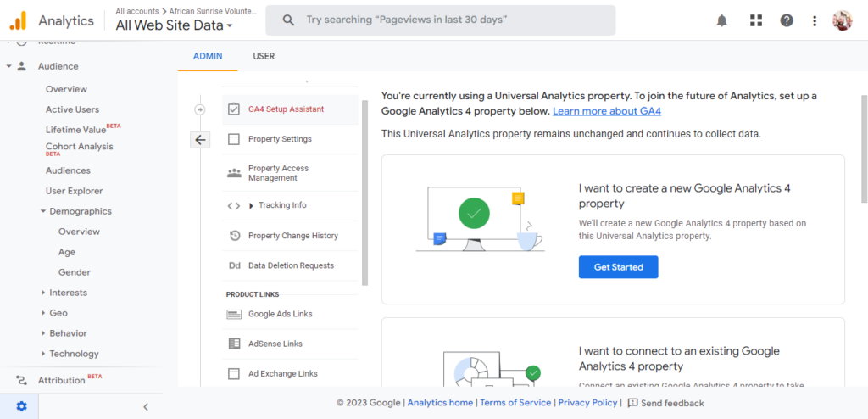Open the notifications bell
Image resolution: width=868 pixels, height=419 pixels.
point(722,21)
